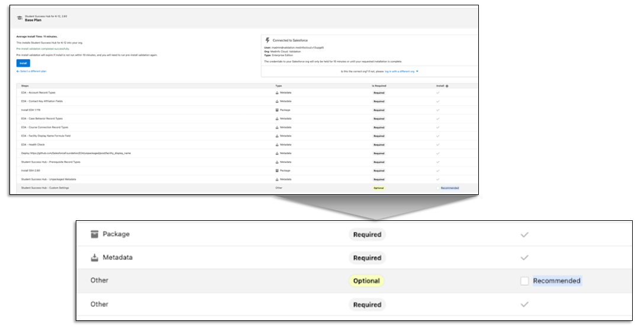
Task: Click Metadata icon in EDA Health Check row
Action: click(277, 144)
